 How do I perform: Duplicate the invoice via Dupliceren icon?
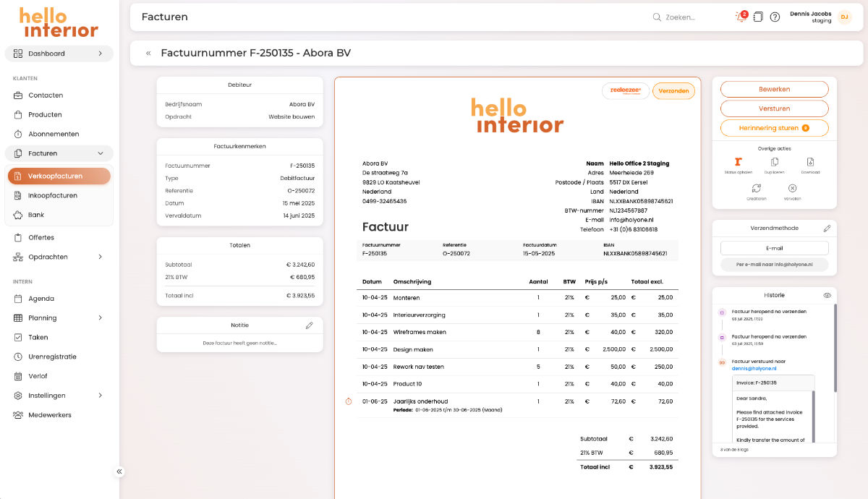[x=775, y=162]
